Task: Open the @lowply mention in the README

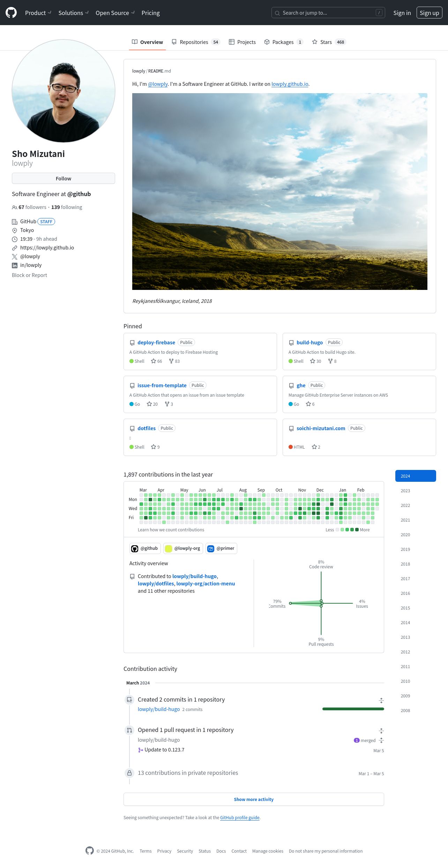Action: point(158,84)
